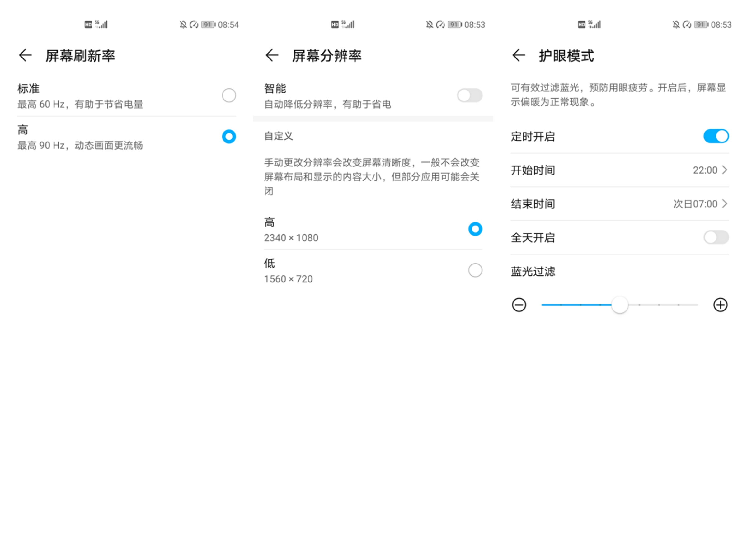Toggle 智能 resolution switch
This screenshot has width=747, height=560.
[x=470, y=96]
